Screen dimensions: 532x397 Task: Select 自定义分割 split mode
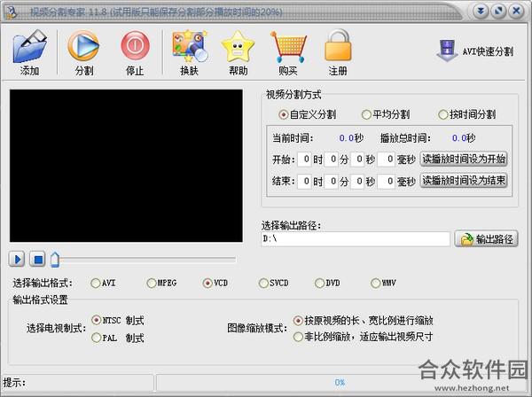click(x=307, y=114)
